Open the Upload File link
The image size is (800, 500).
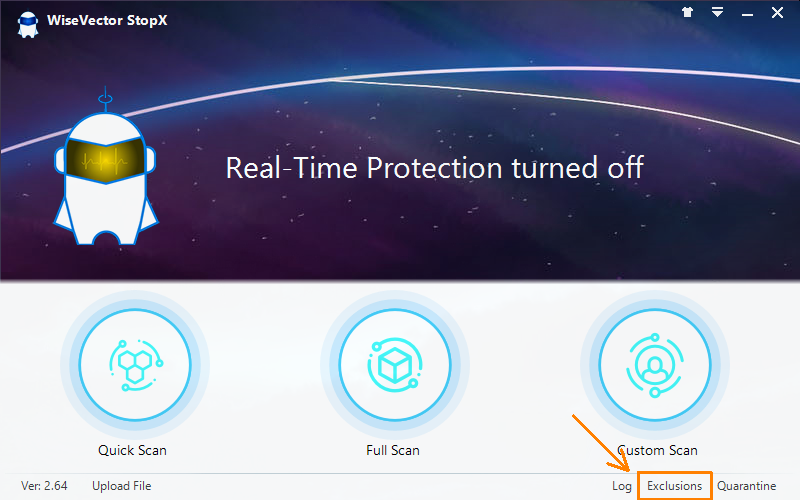click(x=121, y=486)
